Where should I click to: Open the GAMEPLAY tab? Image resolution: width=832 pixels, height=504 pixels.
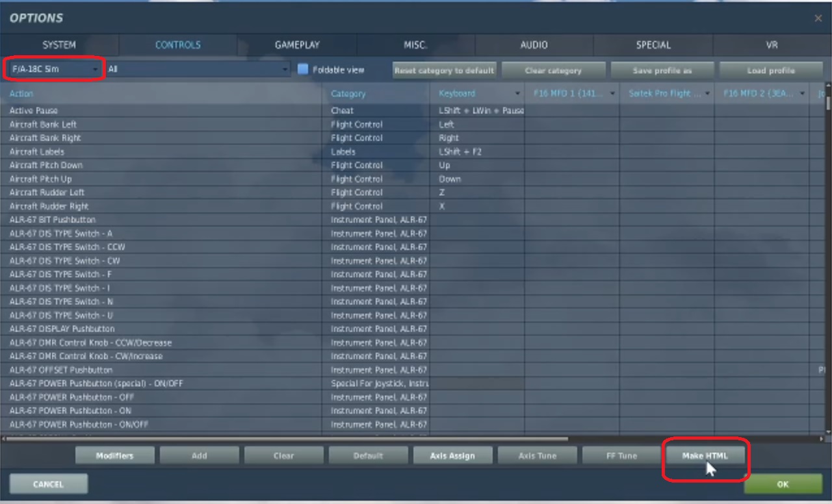297,45
